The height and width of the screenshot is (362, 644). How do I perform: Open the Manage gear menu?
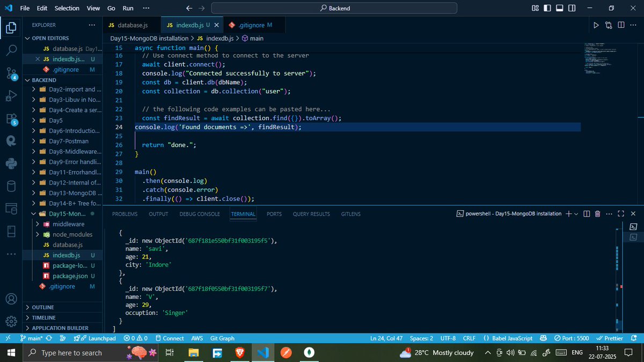[11, 321]
